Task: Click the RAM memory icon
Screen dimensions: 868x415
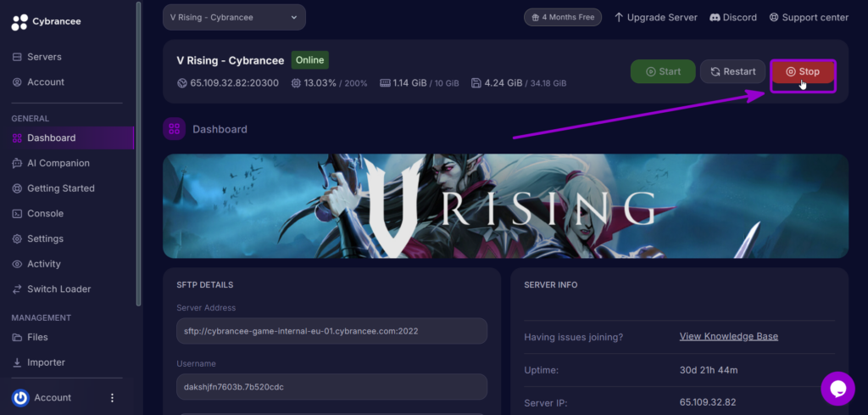Action: point(386,83)
